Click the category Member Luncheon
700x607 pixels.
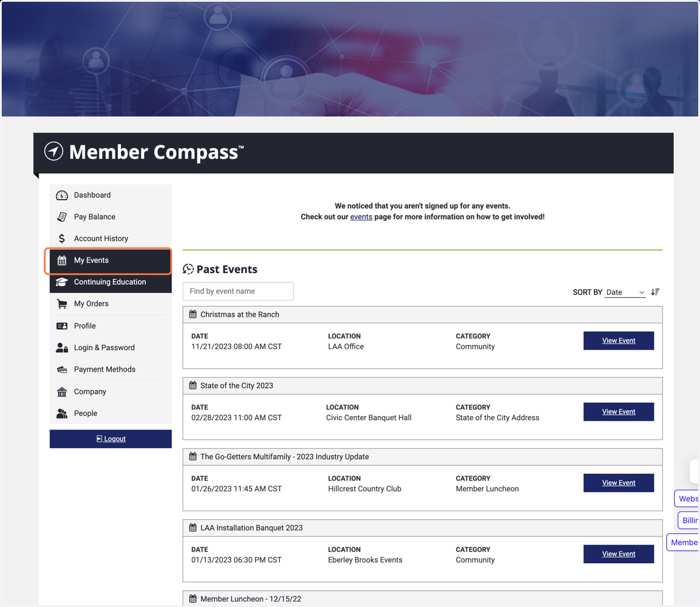(x=487, y=489)
